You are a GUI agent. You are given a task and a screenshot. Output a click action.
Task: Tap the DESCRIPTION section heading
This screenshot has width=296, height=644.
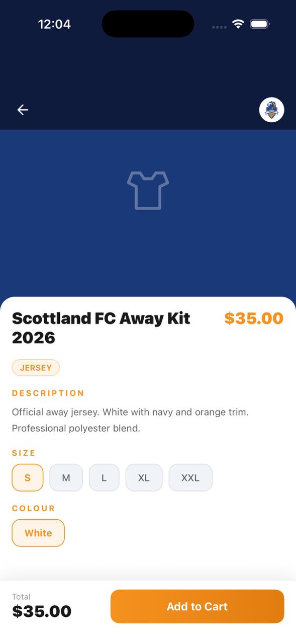[x=48, y=393]
